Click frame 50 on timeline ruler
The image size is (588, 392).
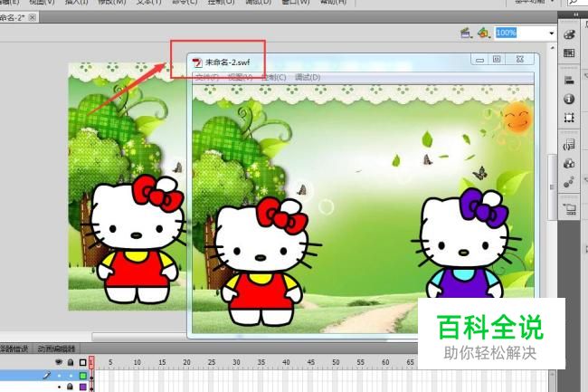tap(336, 362)
